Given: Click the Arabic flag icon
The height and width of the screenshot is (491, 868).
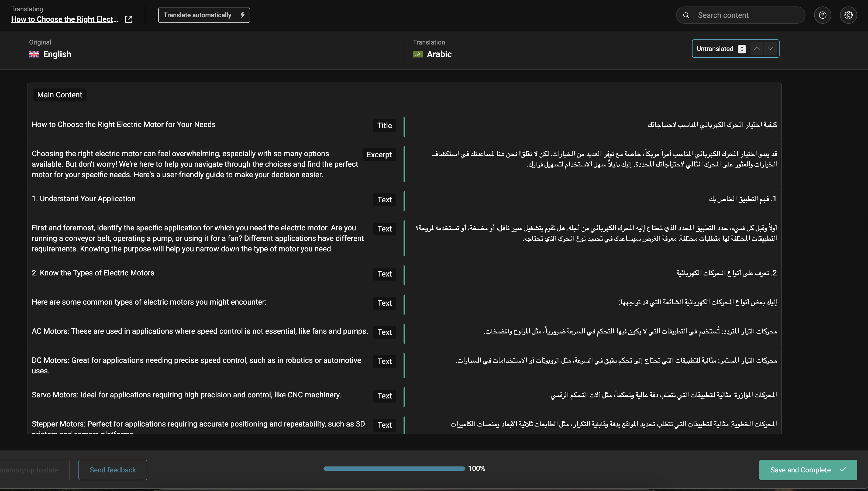Looking at the screenshot, I should [418, 54].
